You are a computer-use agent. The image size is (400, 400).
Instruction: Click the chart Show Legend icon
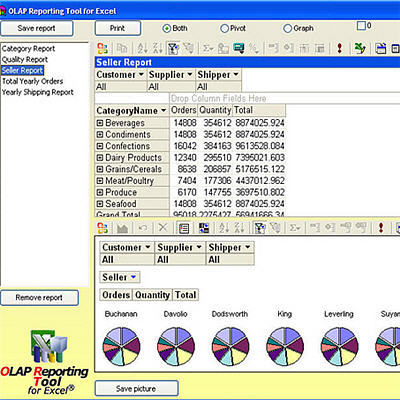[x=184, y=228]
